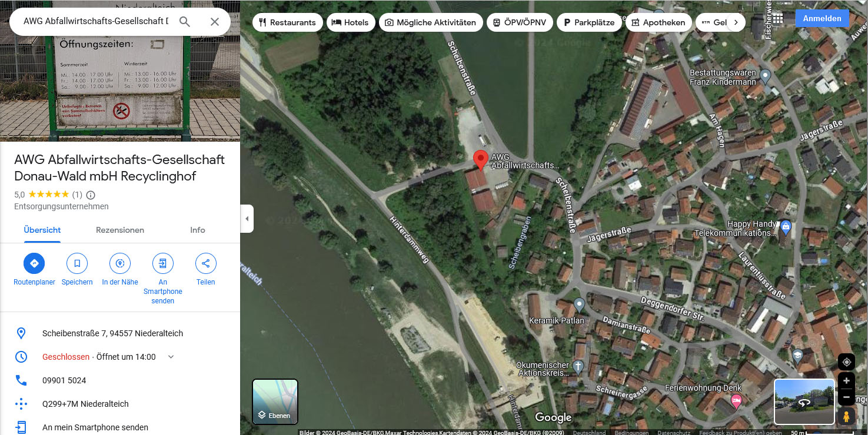
Task: Click the phone icon next to 09901 5024
Action: click(21, 380)
